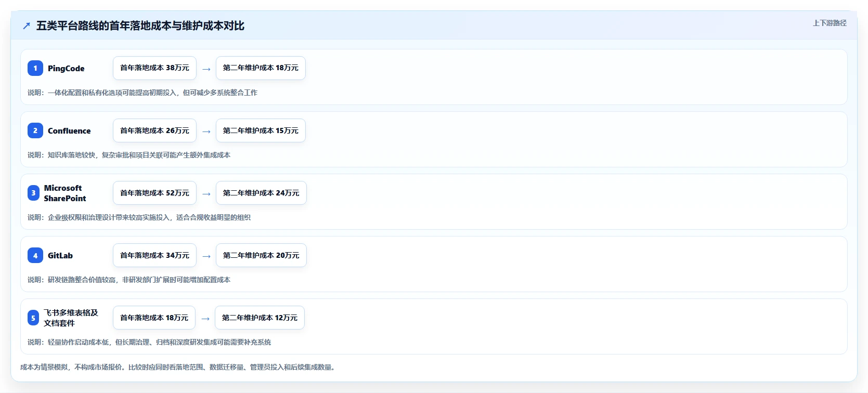
Task: Click the 第二年维护成本 20万元 box
Action: 261,255
